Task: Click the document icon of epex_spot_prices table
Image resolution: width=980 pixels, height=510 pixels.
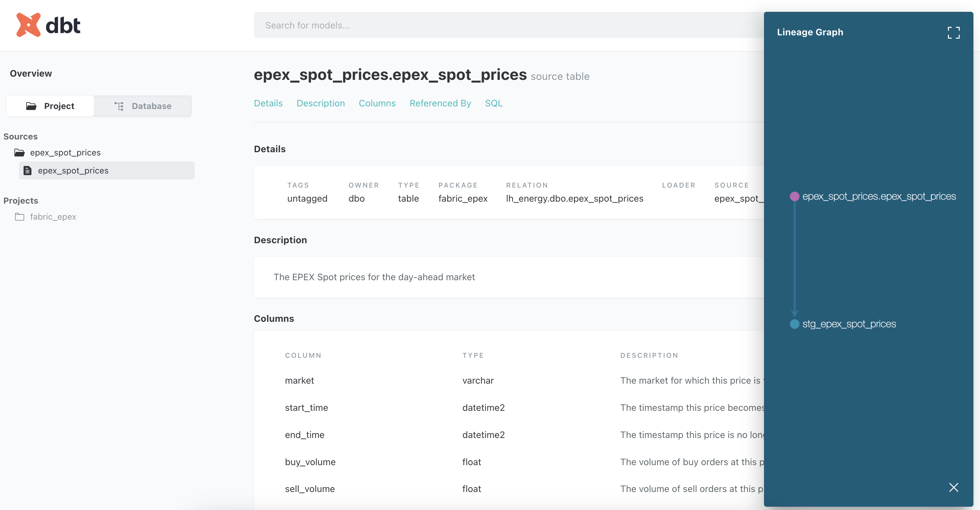Action: (27, 171)
